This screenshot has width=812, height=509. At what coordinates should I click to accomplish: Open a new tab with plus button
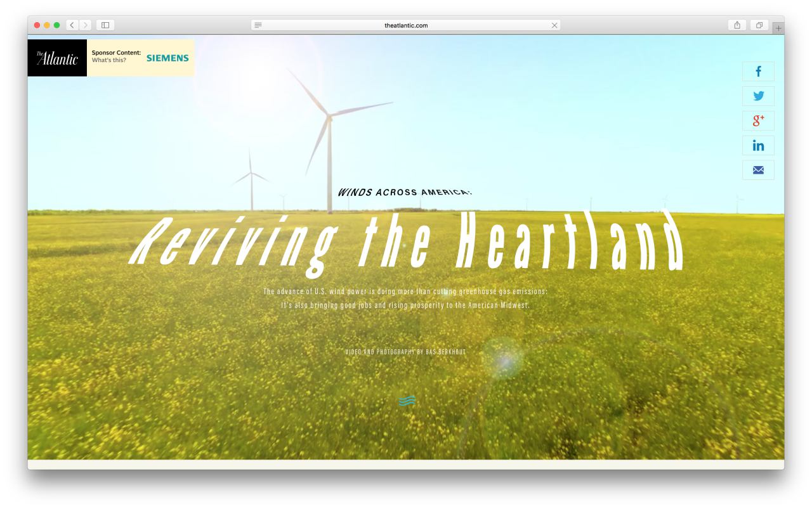pos(778,27)
